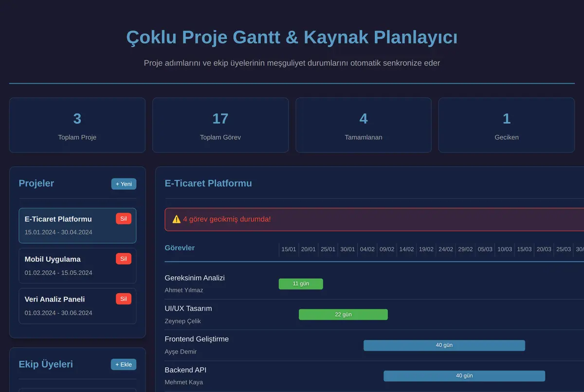
Task: Click assignee Ayşe Demir
Action: pos(181,352)
